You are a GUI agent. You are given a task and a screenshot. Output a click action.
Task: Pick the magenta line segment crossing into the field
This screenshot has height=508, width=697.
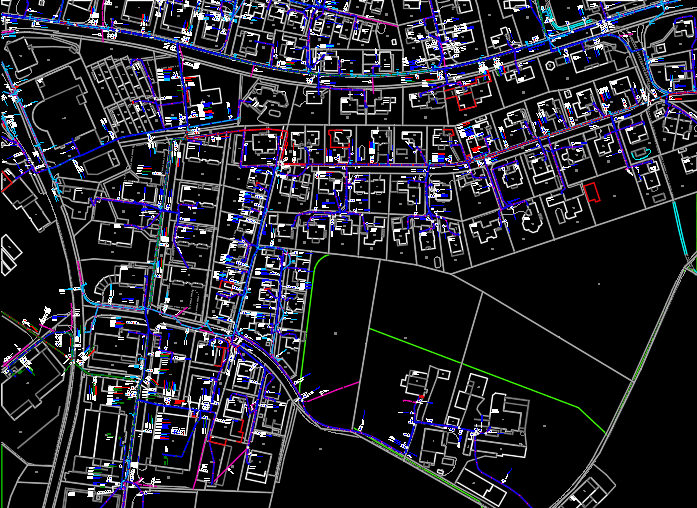tap(332, 392)
